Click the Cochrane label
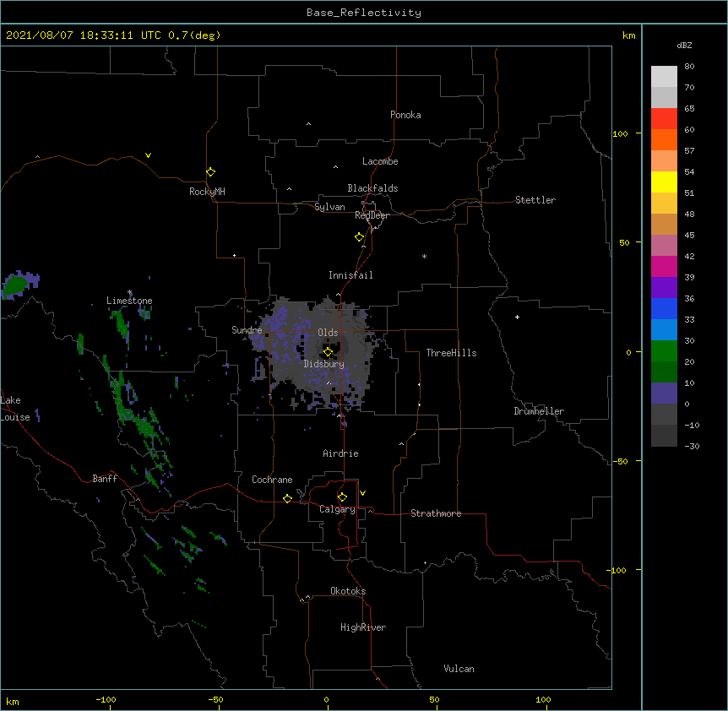The height and width of the screenshot is (711, 728). tap(272, 480)
